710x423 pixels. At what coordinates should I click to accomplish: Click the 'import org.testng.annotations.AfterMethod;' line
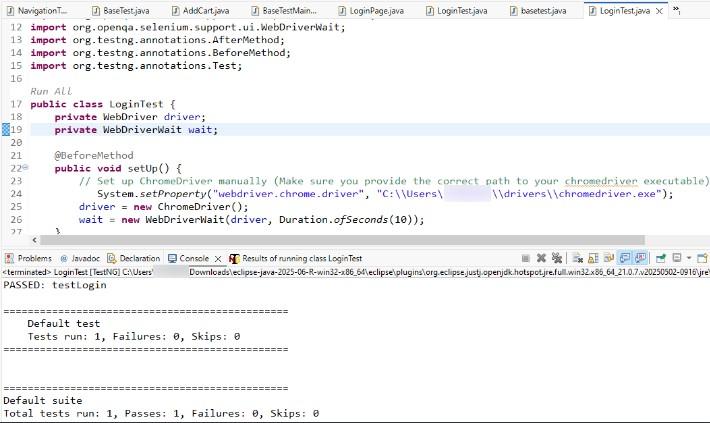coord(158,40)
